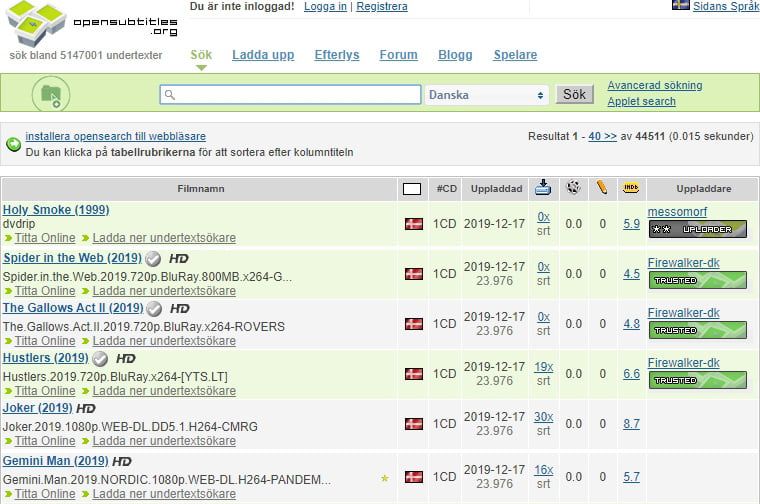Click Danish flag in Gemini Man row
Screen dimensions: 760x504
414,476
